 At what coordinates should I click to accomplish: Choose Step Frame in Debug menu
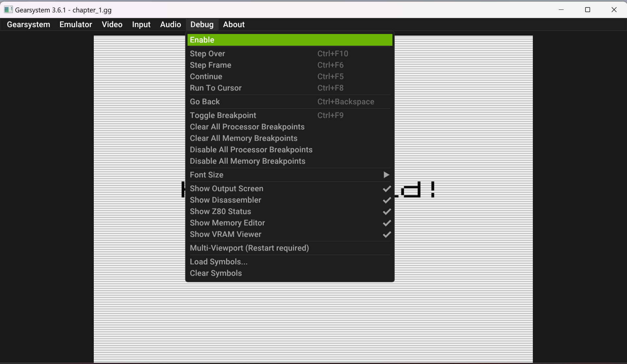coord(290,65)
